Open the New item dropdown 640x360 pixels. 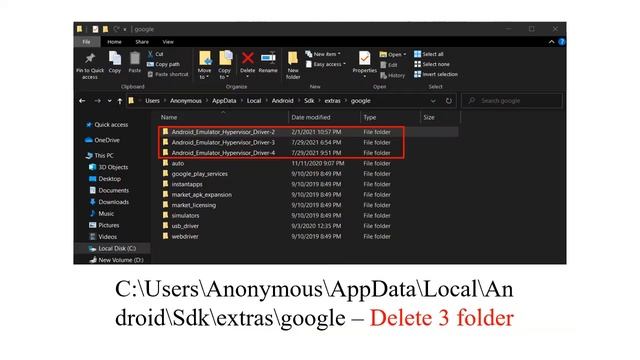(x=322, y=54)
